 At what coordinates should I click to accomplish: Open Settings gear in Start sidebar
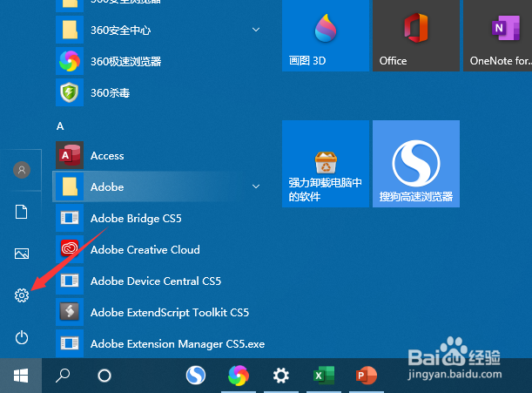(x=22, y=295)
